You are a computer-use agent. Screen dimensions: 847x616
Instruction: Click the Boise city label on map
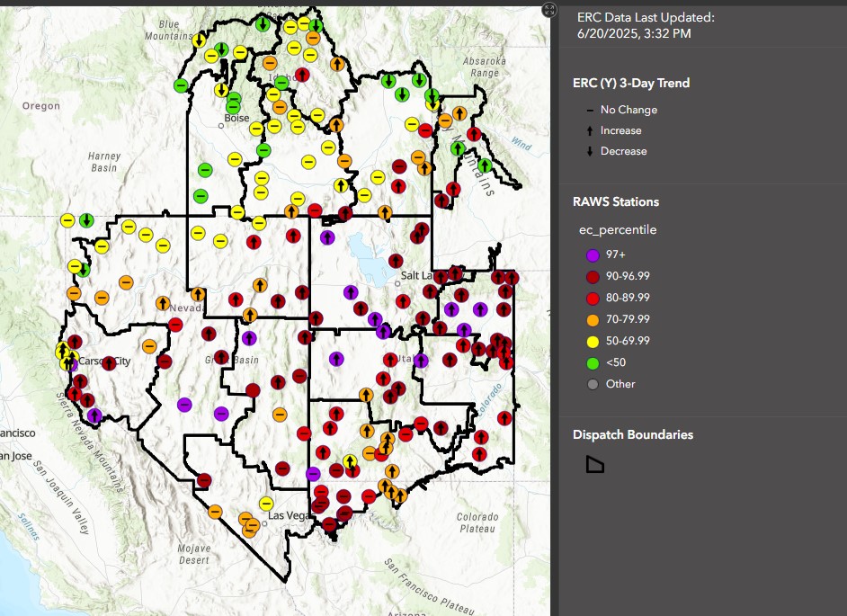[236, 118]
